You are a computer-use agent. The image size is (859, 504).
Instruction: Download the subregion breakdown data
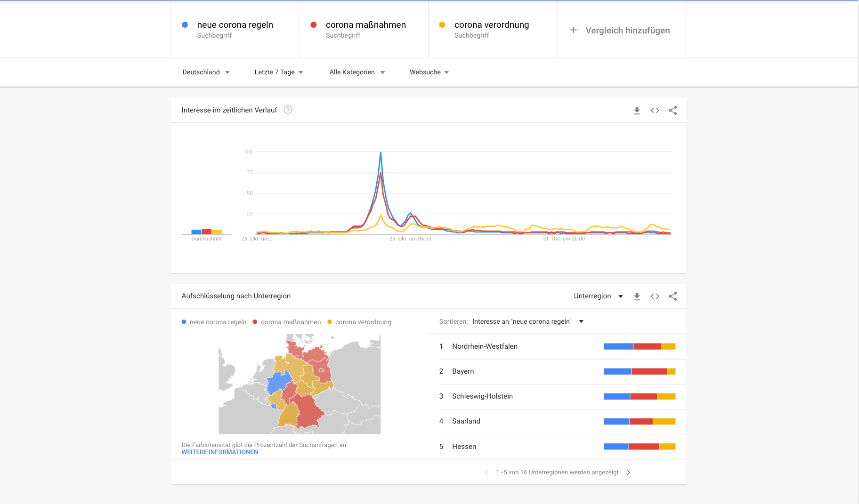637,296
